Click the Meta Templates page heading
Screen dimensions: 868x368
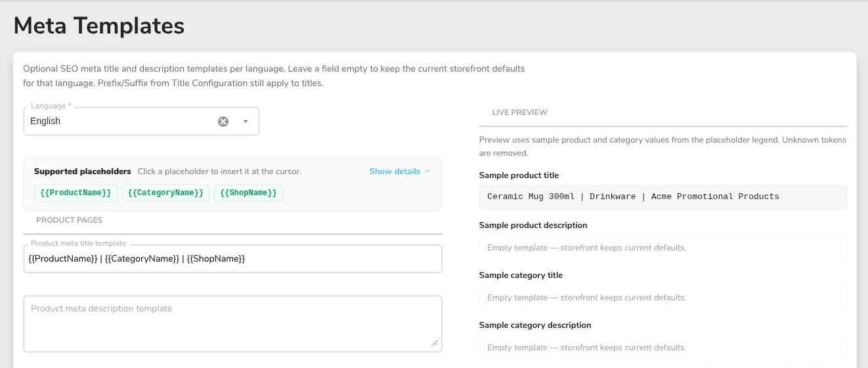(99, 26)
